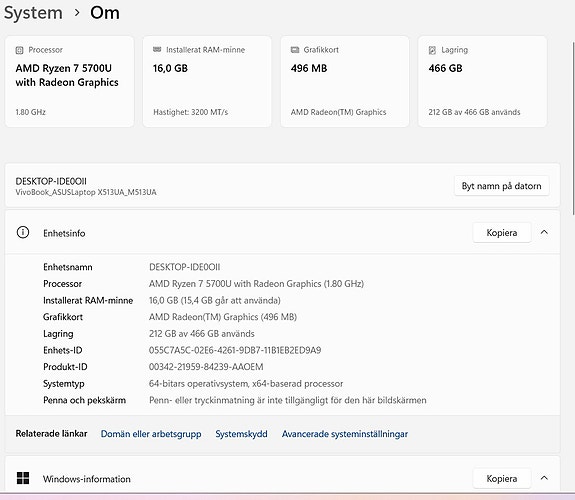Collapse the Enhetsinfo section chevron
Image resolution: width=575 pixels, height=500 pixels.
[544, 232]
